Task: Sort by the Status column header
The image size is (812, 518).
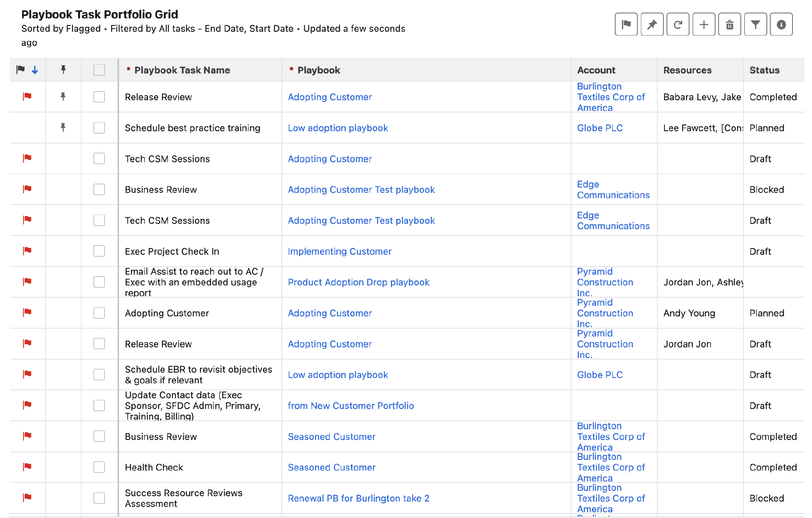Action: (764, 70)
